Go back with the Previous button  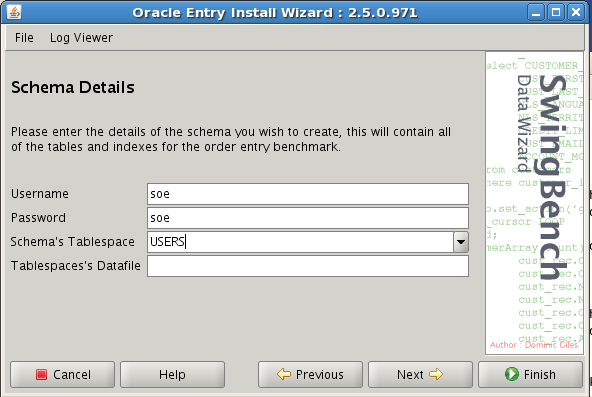point(310,374)
